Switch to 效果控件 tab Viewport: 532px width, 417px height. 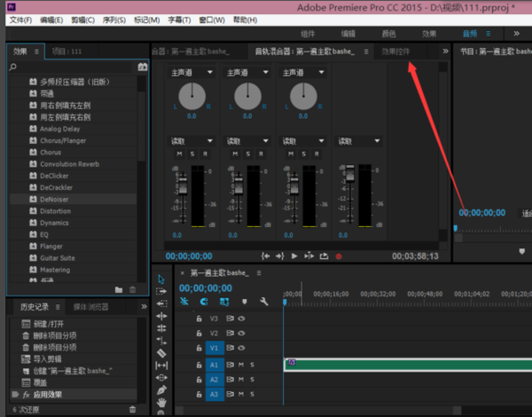(x=395, y=51)
